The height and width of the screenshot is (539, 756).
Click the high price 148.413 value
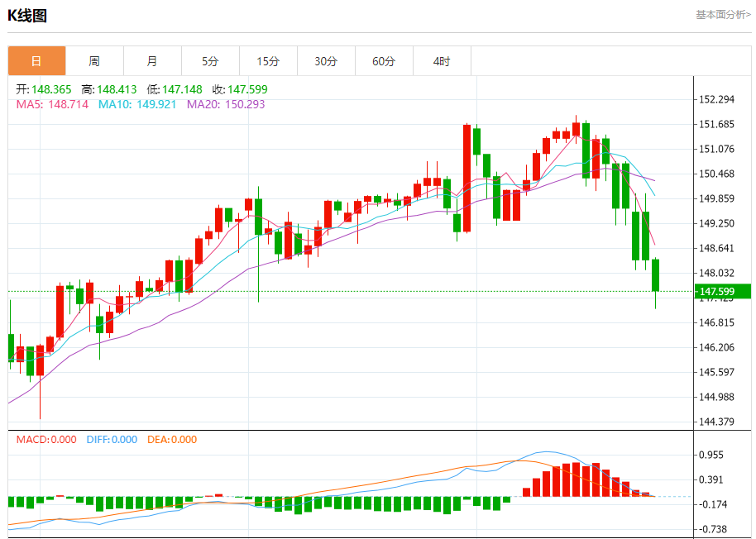click(117, 89)
